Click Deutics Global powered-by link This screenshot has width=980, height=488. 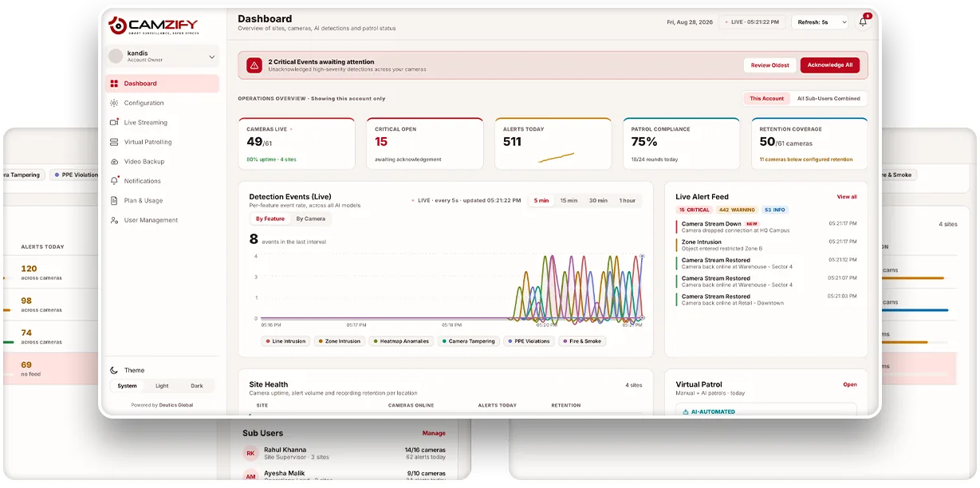point(175,405)
